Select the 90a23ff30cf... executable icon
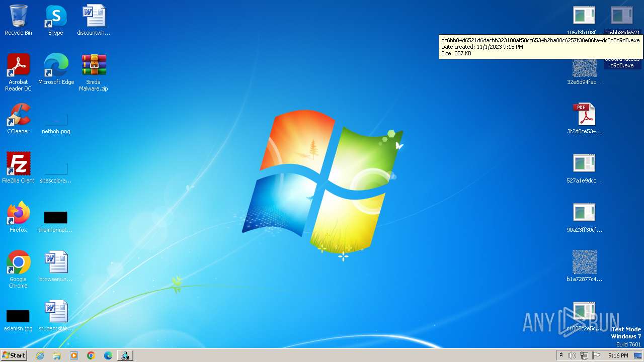This screenshot has width=644, height=362. pyautogui.click(x=584, y=217)
